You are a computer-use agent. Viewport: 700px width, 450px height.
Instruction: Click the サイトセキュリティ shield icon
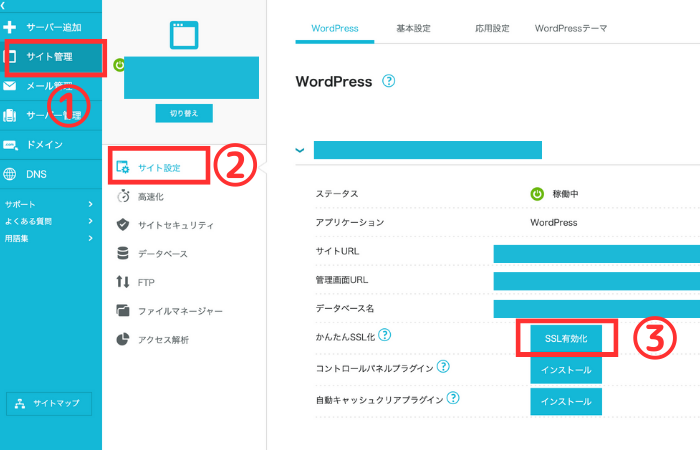tap(123, 225)
